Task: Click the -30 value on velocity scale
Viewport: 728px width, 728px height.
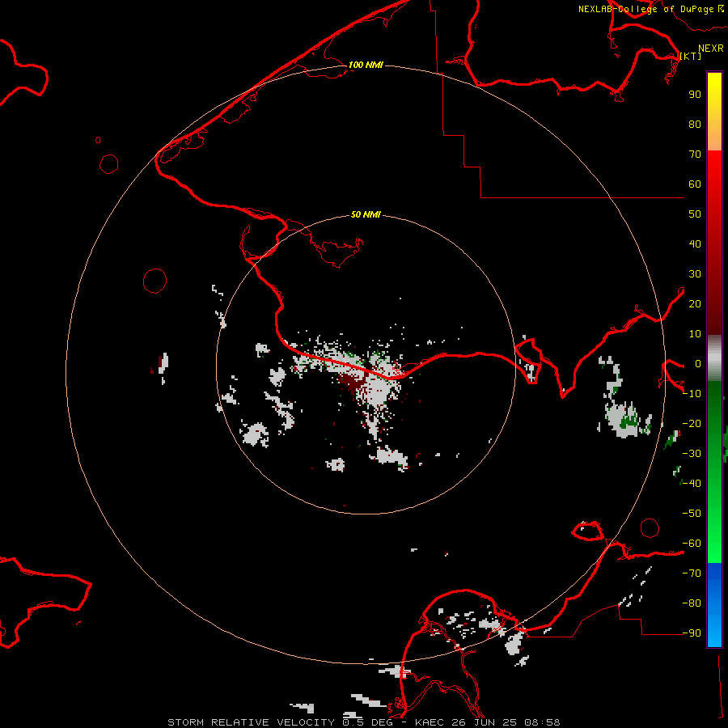Action: 692,454
